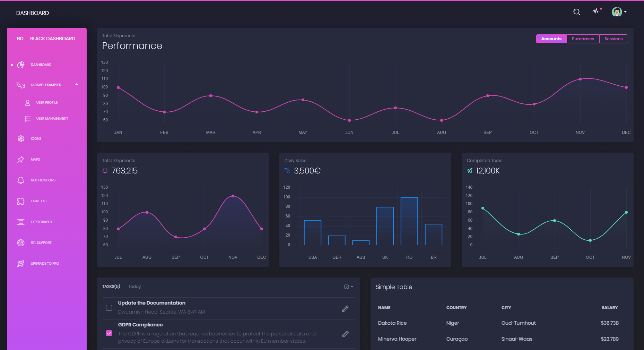This screenshot has height=350, width=644.
Task: Switch to the Sessions chart tab
Action: 613,39
